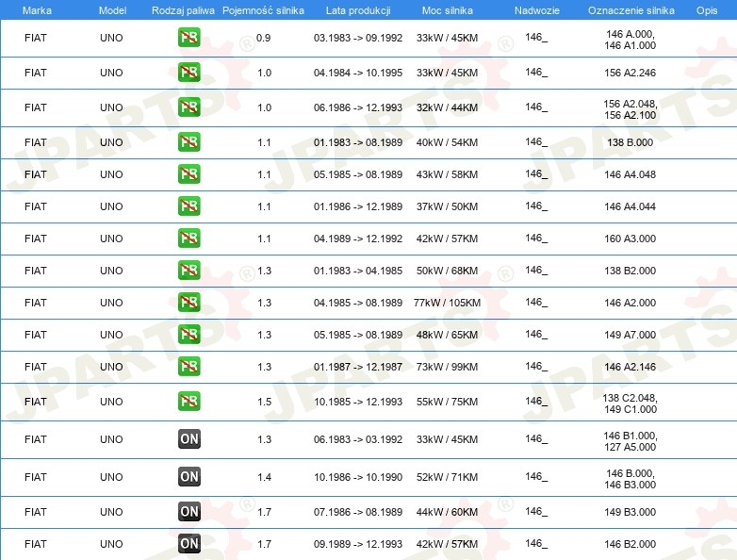Screen dimensions: 737x560
Task: Click the diesel ON icon in the 1.3 33kW row
Action: click(188, 438)
